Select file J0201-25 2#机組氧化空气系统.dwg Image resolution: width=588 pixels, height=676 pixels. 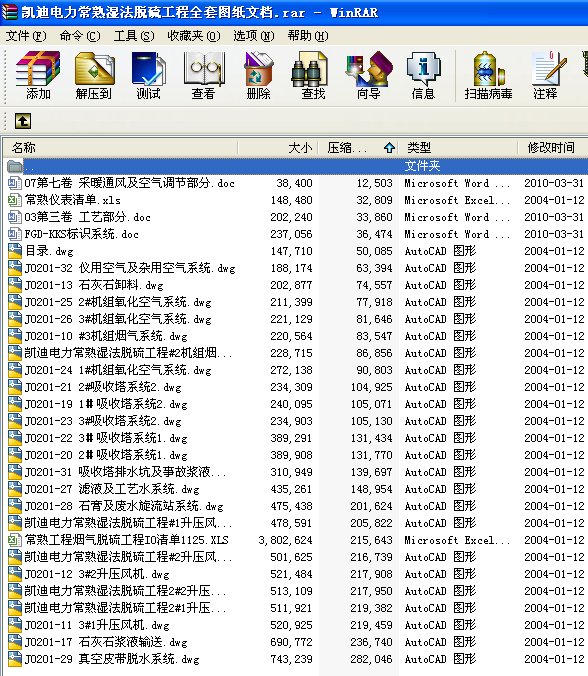point(118,302)
